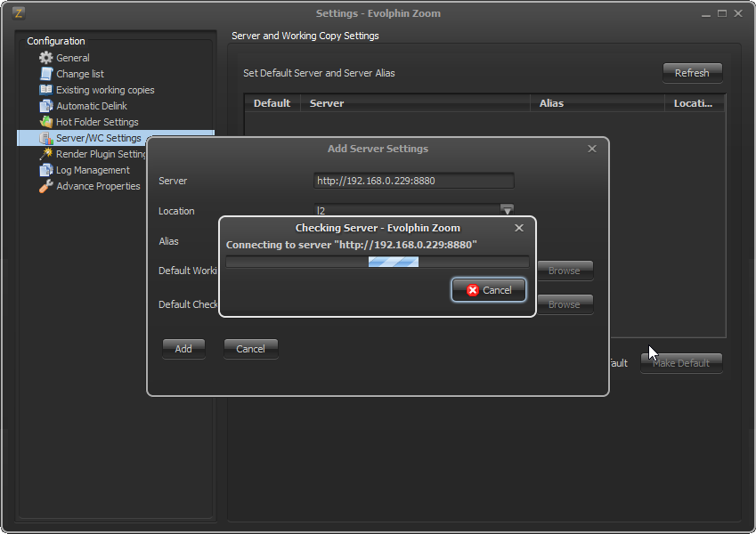
Task: Open Existing working copies settings
Action: [x=105, y=90]
